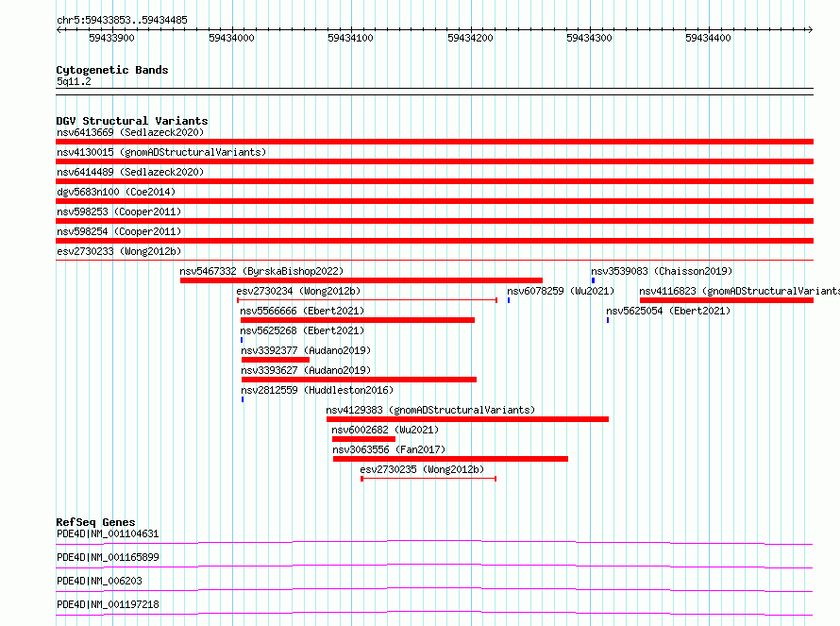Select nsv5625268 (Ebert2021) label
The height and width of the screenshot is (626, 840).
click(x=302, y=330)
